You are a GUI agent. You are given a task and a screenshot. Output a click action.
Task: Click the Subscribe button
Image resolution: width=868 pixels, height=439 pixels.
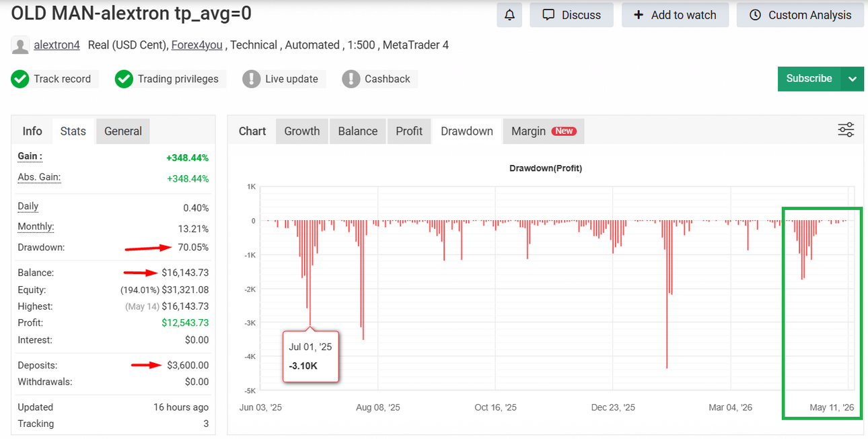(x=809, y=78)
